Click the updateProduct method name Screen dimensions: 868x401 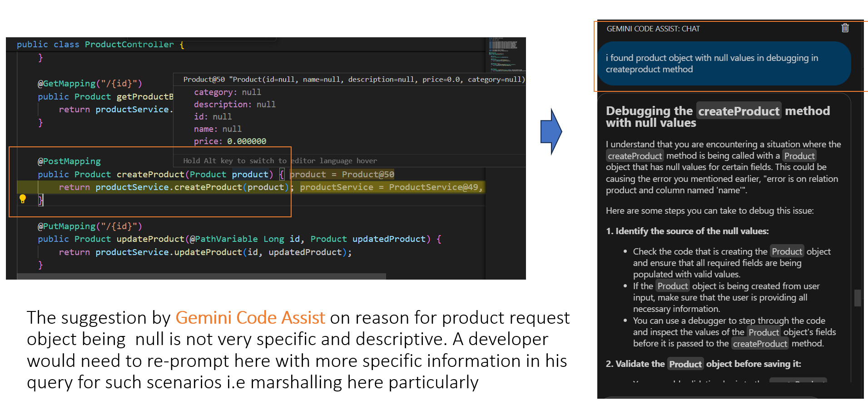[x=150, y=239]
